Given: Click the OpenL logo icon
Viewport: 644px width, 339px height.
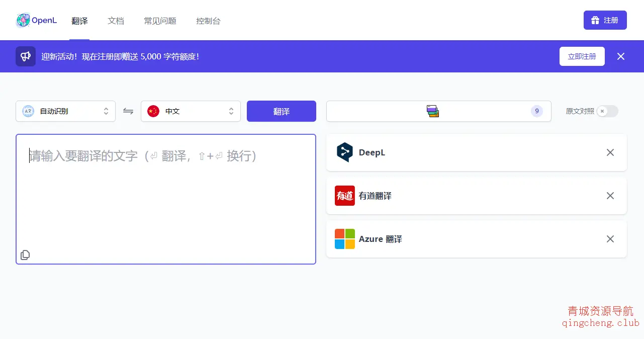Looking at the screenshot, I should click(x=23, y=20).
